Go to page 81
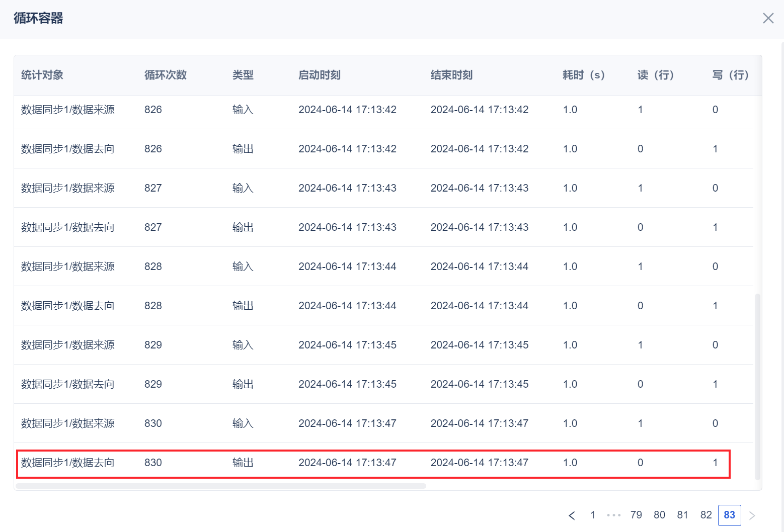This screenshot has width=784, height=532. tap(682, 515)
